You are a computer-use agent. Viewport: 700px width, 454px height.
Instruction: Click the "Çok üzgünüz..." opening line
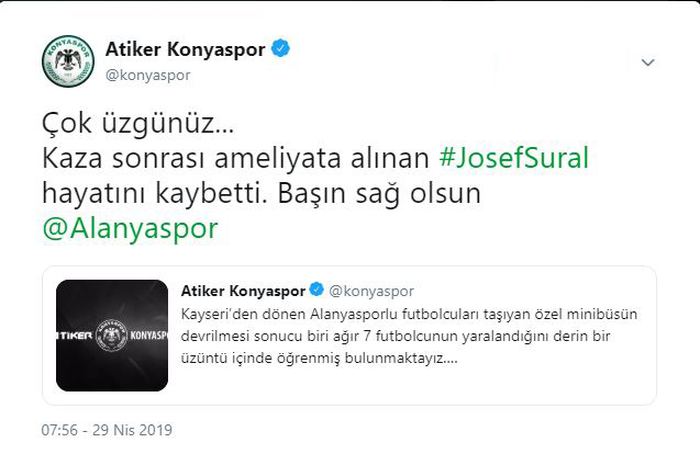[x=138, y=123]
